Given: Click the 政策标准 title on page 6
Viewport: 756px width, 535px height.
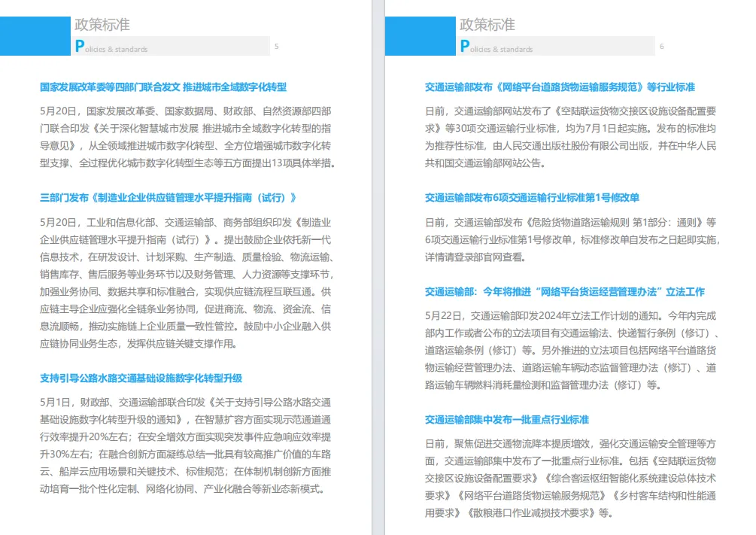Looking at the screenshot, I should coord(487,25).
